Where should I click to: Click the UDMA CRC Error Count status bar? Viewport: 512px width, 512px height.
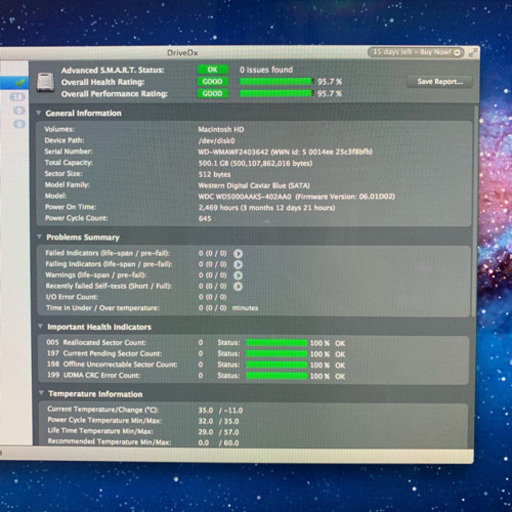click(276, 376)
